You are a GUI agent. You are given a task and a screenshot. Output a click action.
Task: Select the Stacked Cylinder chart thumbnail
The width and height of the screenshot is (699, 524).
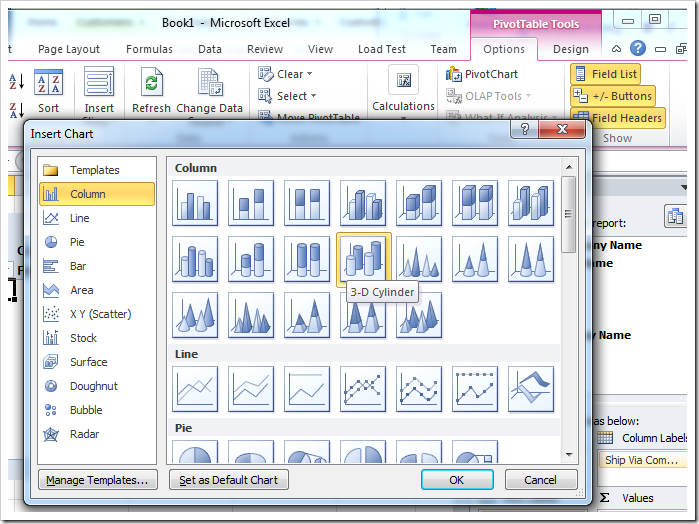point(251,259)
